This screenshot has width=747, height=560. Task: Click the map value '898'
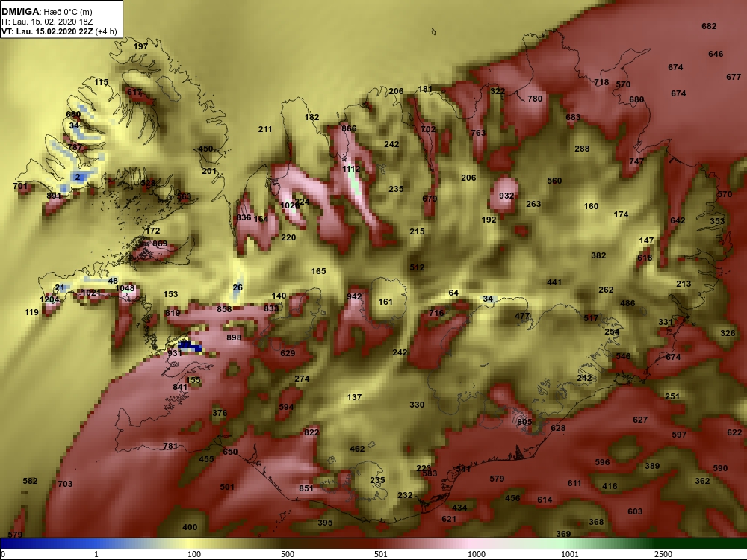coord(234,337)
